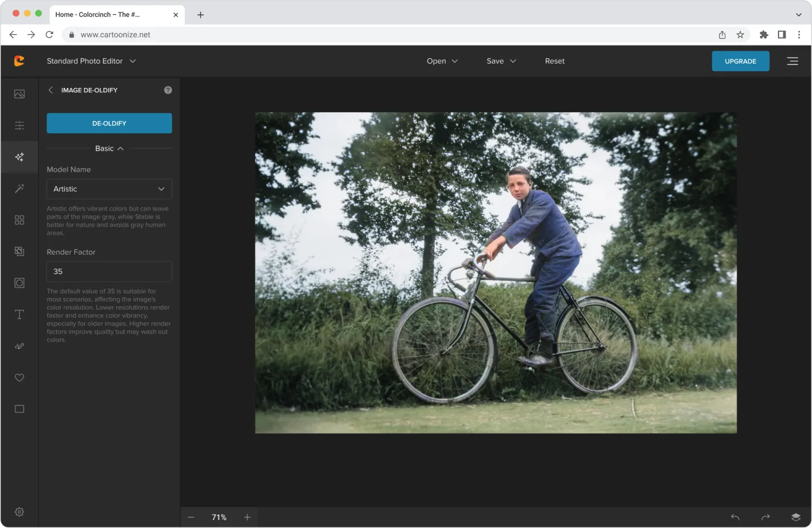Select the heart favorites sidebar icon

click(19, 377)
